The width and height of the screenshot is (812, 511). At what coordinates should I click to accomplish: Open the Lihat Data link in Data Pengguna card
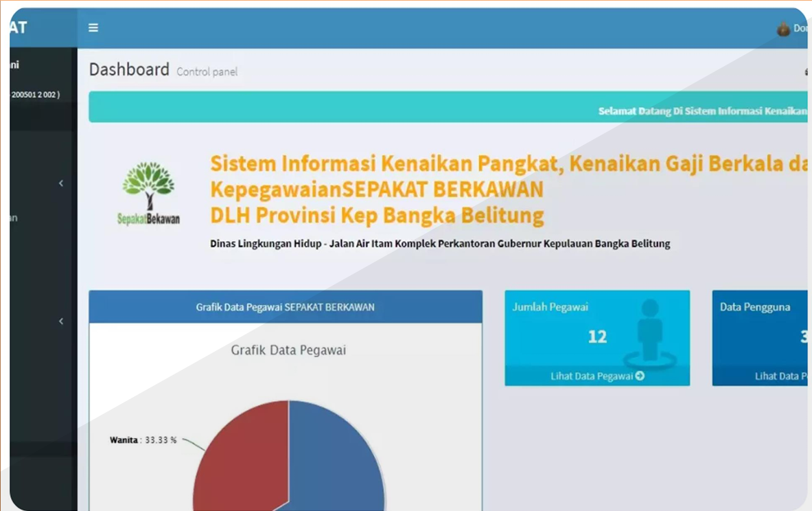[x=781, y=376]
